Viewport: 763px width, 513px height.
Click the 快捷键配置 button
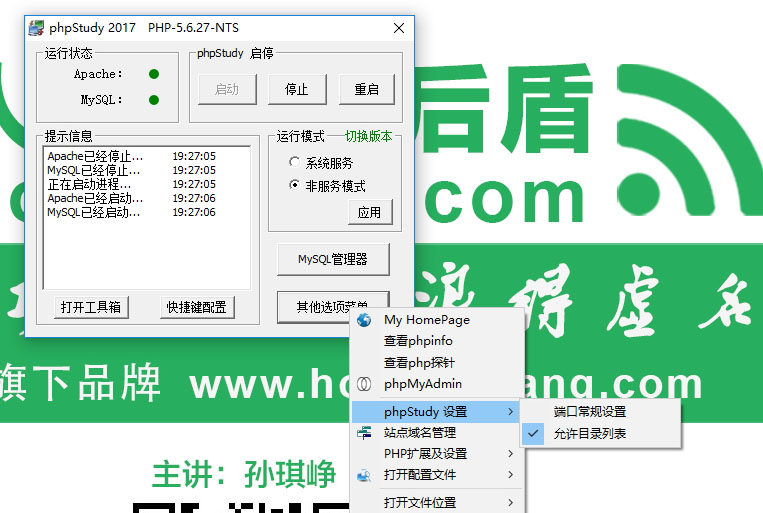pos(197,307)
